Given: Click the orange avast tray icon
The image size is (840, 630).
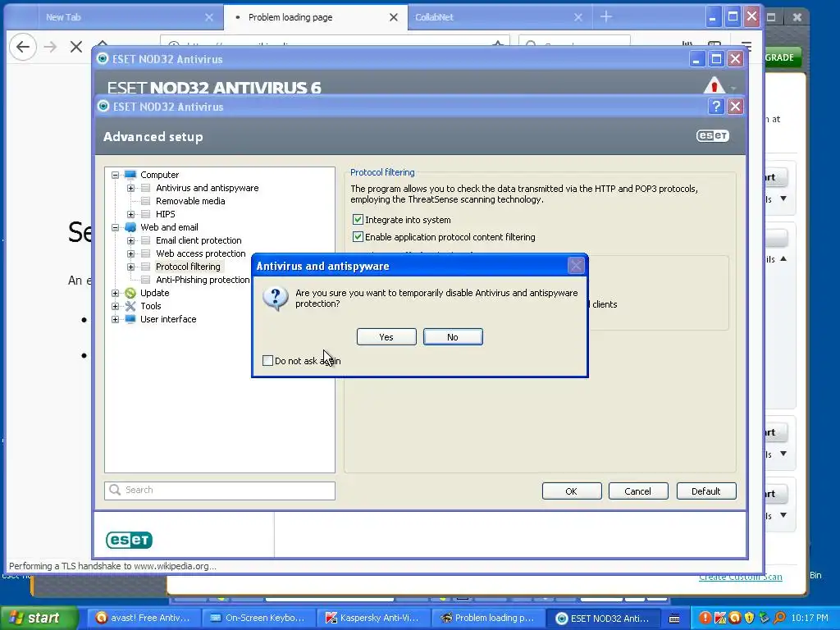Looking at the screenshot, I should coord(734,618).
